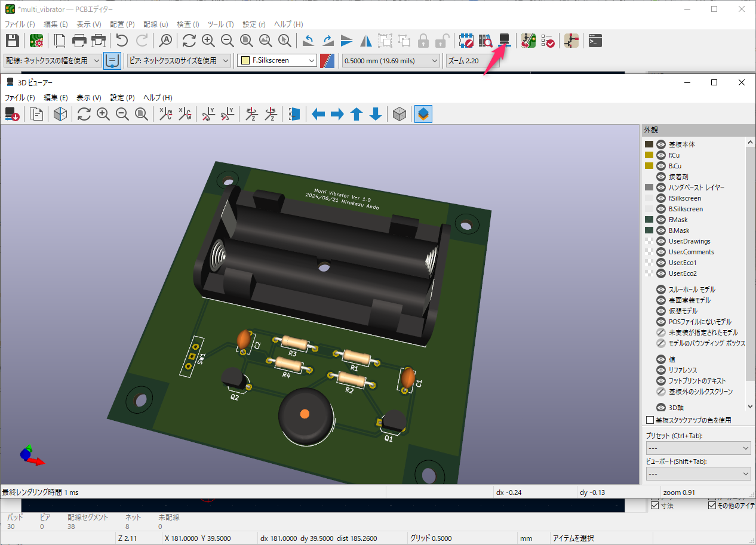Uncheck the 寸法 (dimensions) checkbox
The image size is (756, 545).
(655, 504)
